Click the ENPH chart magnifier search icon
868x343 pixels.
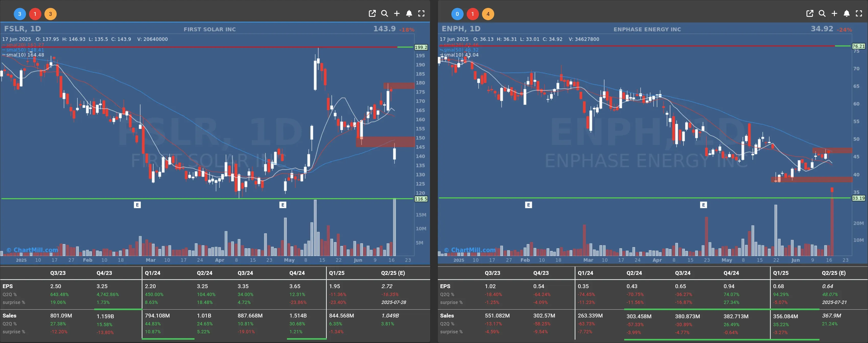822,14
